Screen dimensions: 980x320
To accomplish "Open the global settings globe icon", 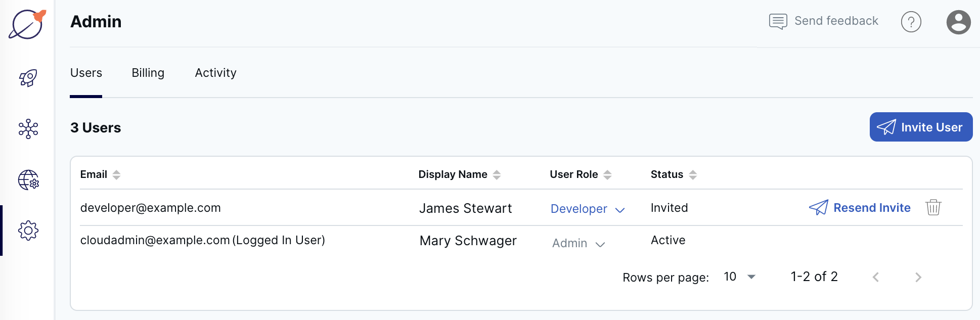I will coord(28,180).
